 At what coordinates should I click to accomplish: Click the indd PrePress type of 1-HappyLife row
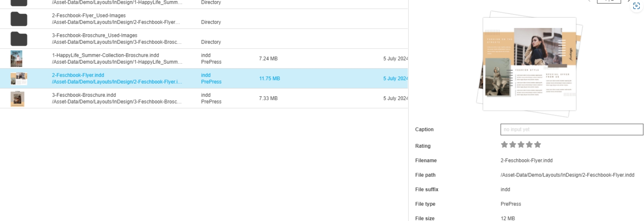tap(211, 59)
